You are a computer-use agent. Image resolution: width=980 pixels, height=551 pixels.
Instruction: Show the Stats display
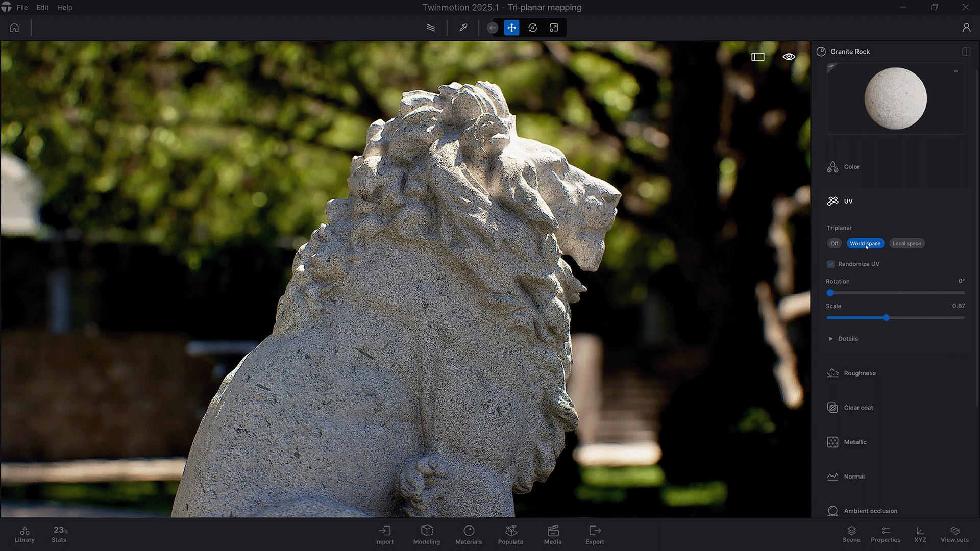[x=59, y=534]
